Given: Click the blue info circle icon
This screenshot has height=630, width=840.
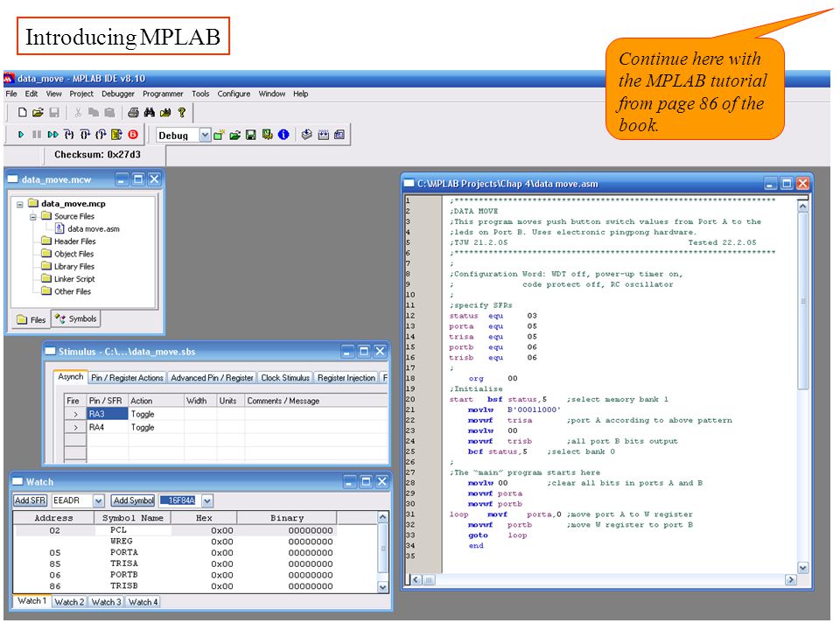Looking at the screenshot, I should click(283, 135).
